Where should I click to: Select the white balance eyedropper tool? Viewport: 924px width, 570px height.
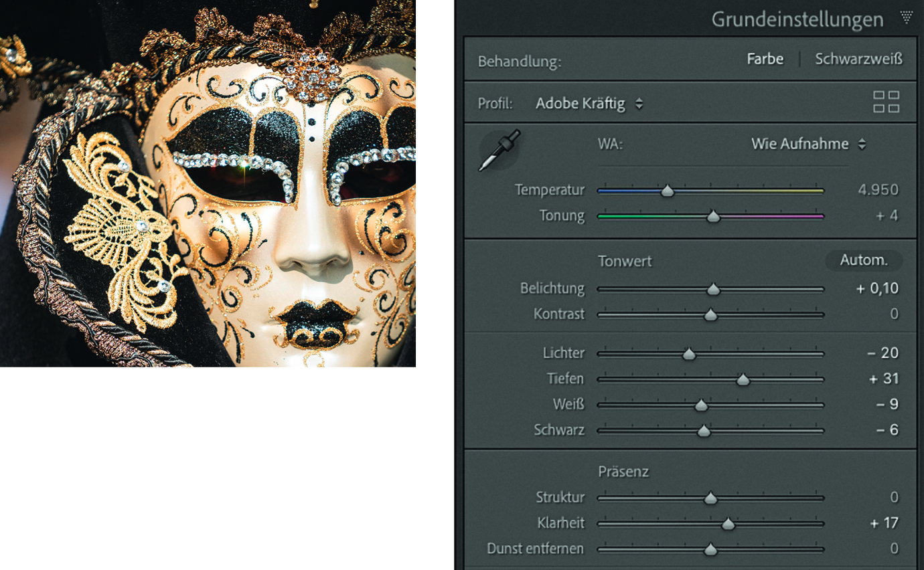[x=499, y=151]
